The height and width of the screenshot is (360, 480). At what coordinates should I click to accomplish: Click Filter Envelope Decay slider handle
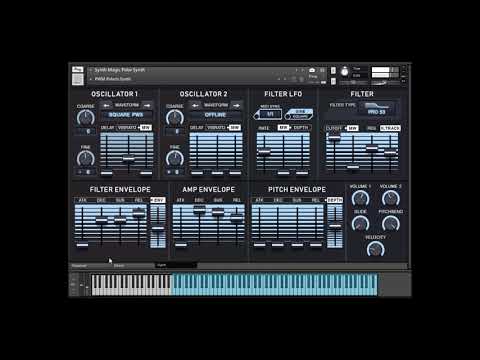click(x=101, y=220)
